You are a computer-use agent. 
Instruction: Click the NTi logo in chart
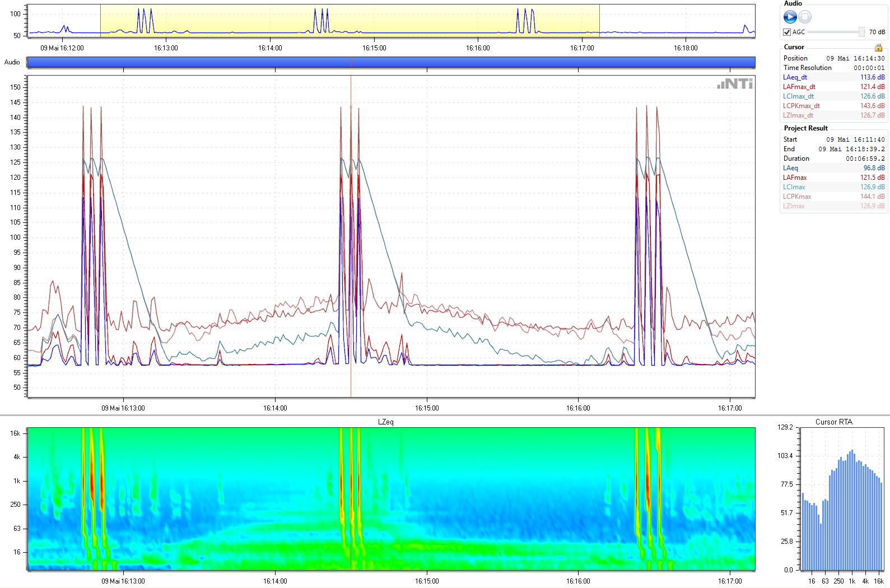735,84
